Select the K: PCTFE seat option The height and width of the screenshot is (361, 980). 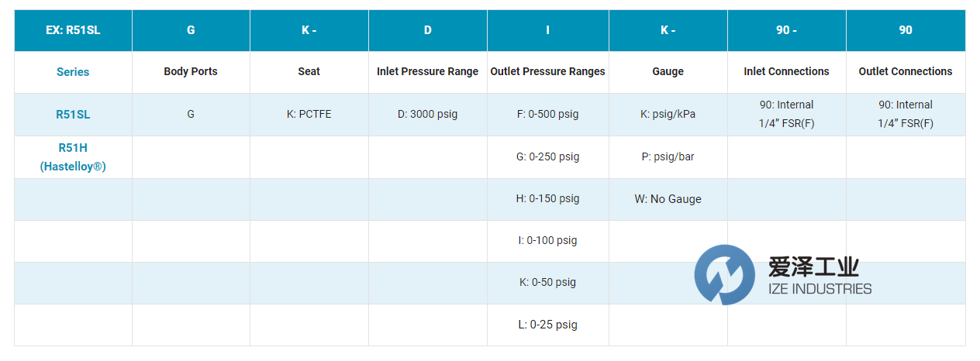click(309, 114)
